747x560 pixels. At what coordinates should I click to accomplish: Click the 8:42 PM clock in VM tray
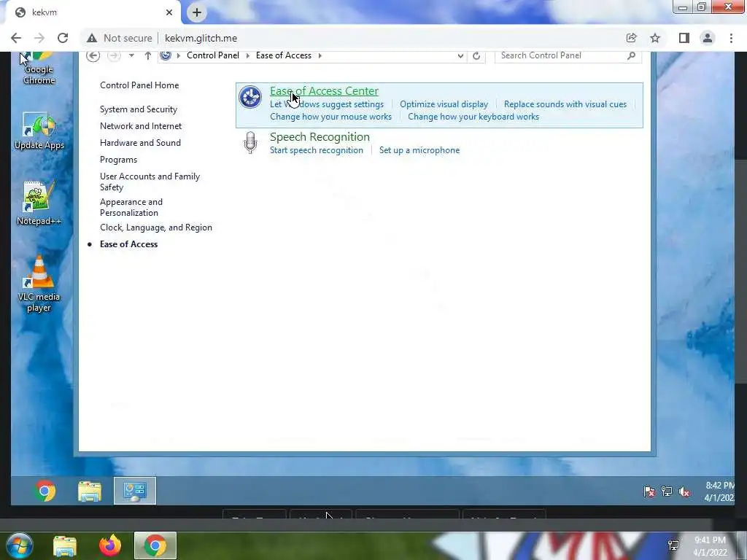pos(719,486)
